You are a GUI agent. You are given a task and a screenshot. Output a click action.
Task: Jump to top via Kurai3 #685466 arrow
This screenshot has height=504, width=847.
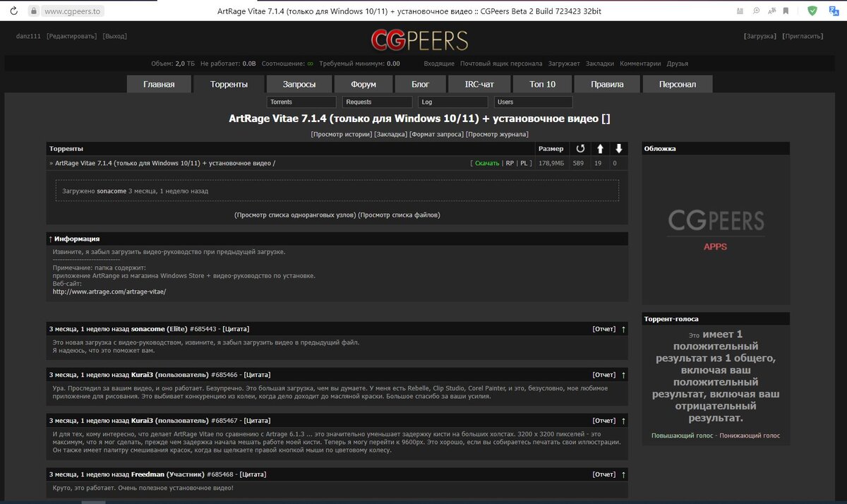tap(623, 374)
